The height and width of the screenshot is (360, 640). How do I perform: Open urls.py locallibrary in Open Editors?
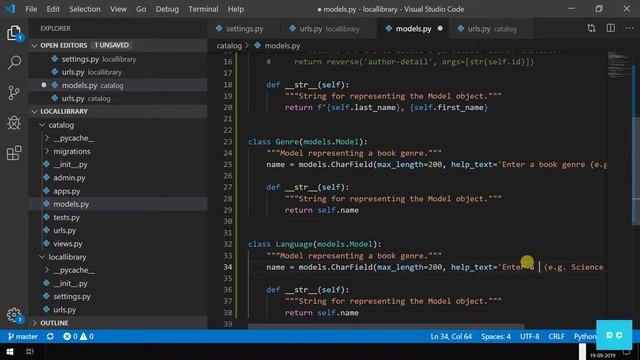pos(118,72)
